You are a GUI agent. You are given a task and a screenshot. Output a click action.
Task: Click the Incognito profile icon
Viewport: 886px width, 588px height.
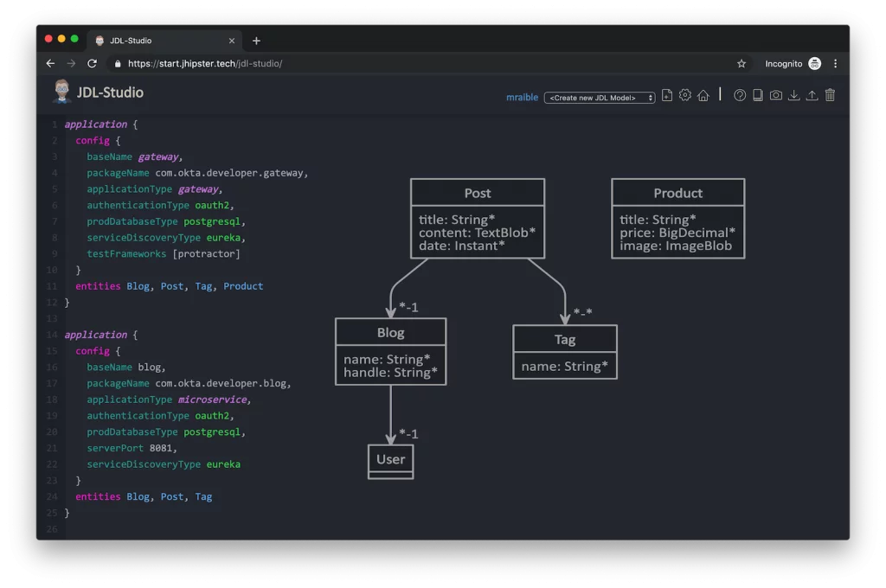point(814,64)
